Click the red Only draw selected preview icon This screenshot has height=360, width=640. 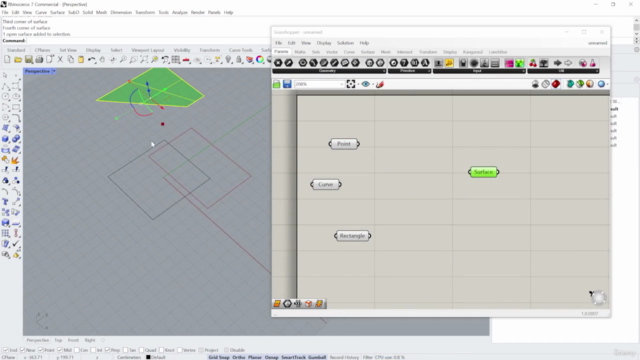[556, 84]
